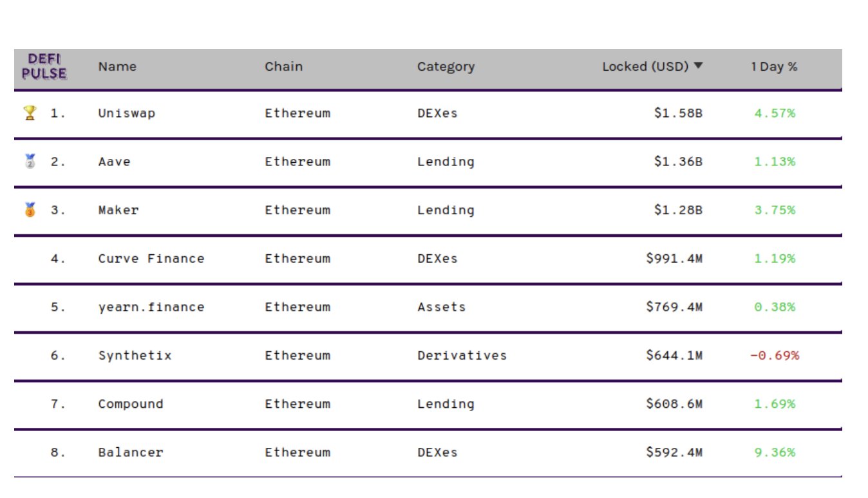Open the Synthetix entry
The height and width of the screenshot is (498, 868).
(x=135, y=355)
